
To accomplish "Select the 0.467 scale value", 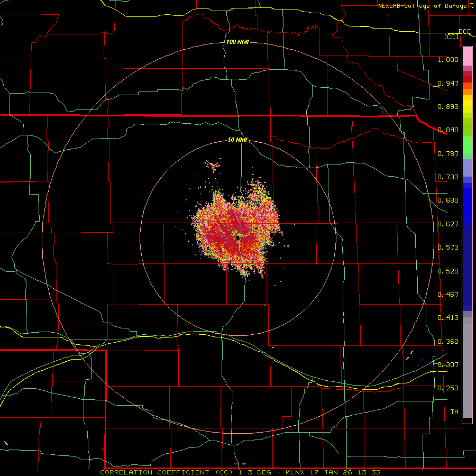I will click(x=448, y=295).
